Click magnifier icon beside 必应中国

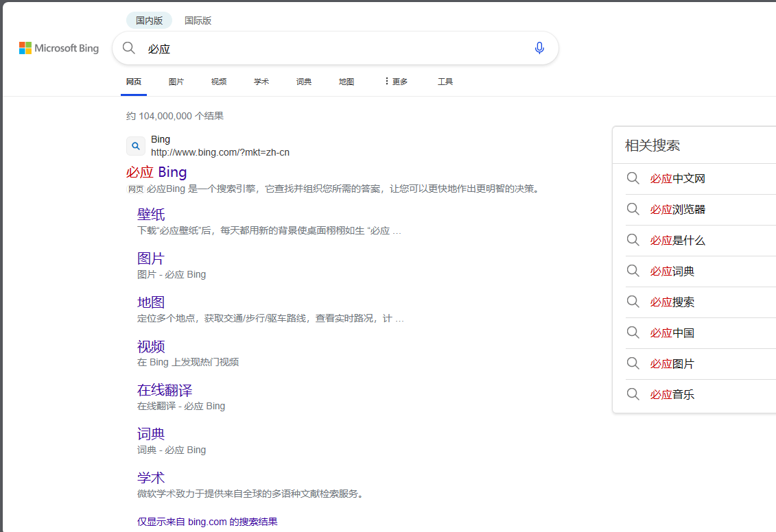pyautogui.click(x=633, y=332)
